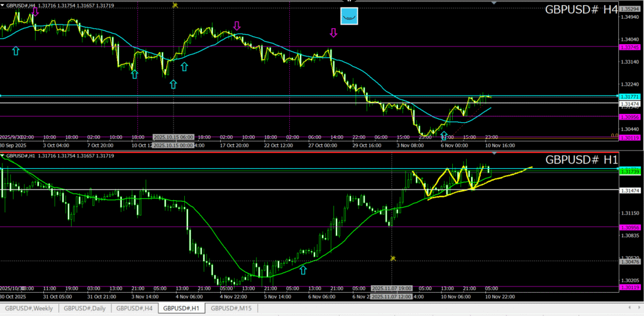The image size is (644, 316).
Task: Click the 2025.11.07 19:00 time label
Action: pos(392,288)
